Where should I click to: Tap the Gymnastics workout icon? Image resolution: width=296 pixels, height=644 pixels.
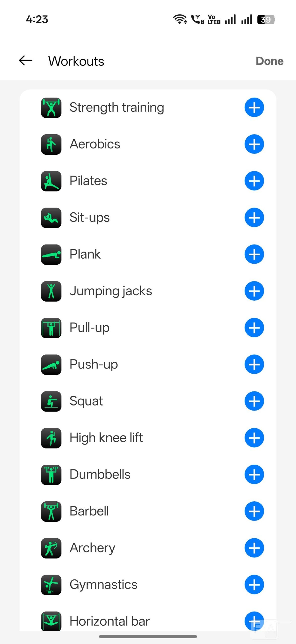click(x=51, y=585)
